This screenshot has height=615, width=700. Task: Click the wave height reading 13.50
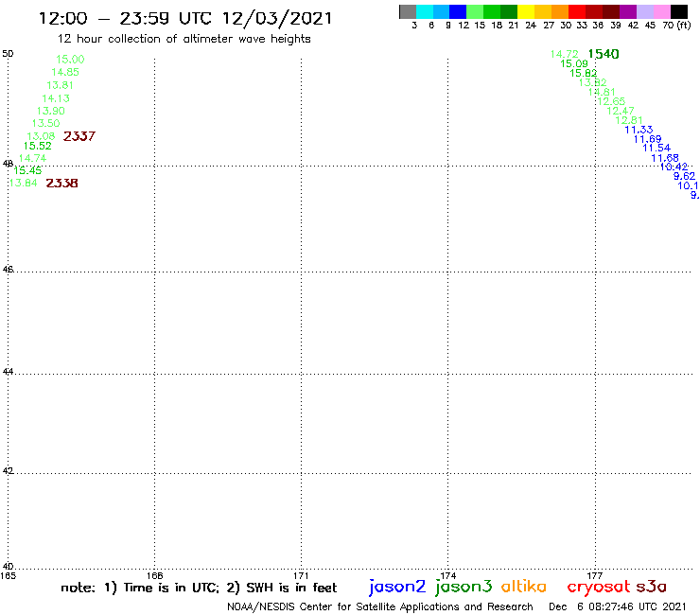click(x=45, y=123)
